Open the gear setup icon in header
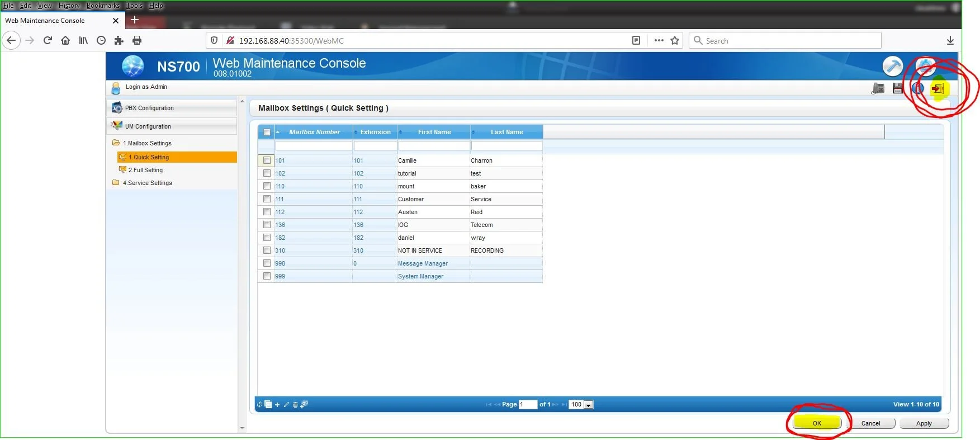The image size is (980, 440). [x=926, y=66]
